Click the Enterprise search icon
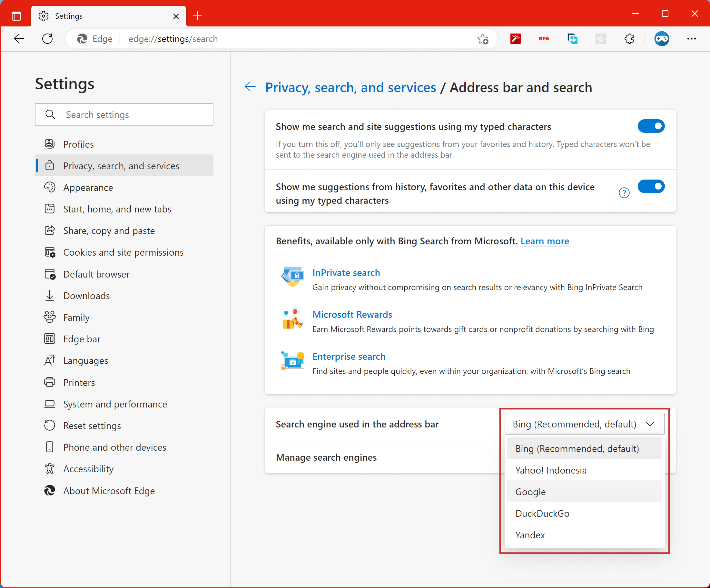This screenshot has height=588, width=710. pyautogui.click(x=292, y=361)
